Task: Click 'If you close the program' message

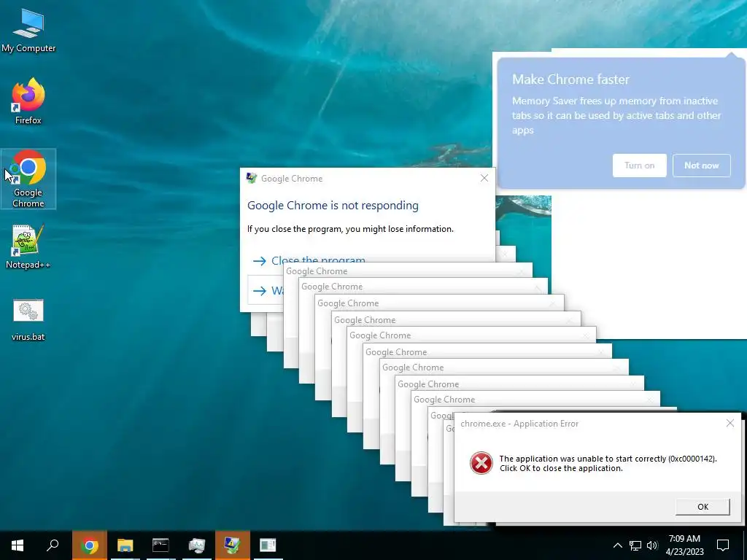Action: pos(350,229)
